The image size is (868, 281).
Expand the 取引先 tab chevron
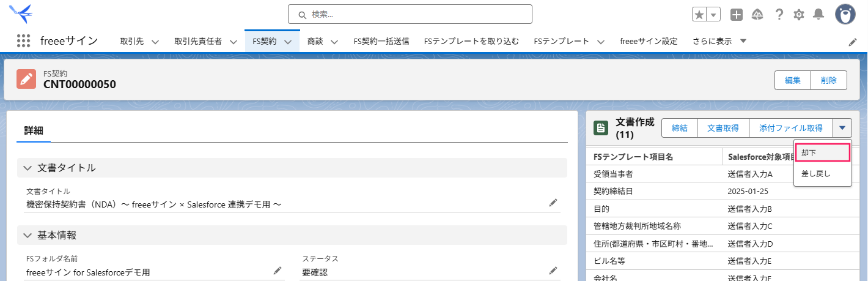pyautogui.click(x=155, y=42)
